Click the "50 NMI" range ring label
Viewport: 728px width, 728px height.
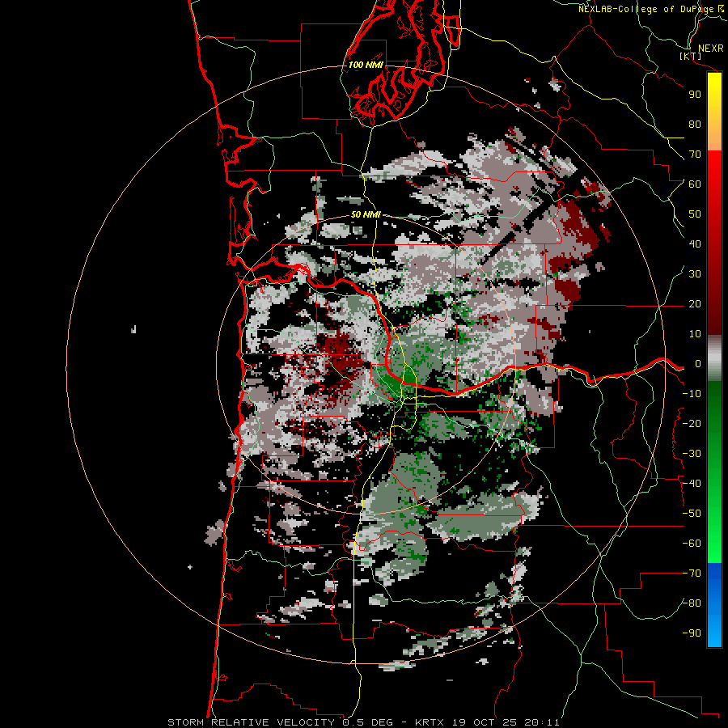(366, 214)
